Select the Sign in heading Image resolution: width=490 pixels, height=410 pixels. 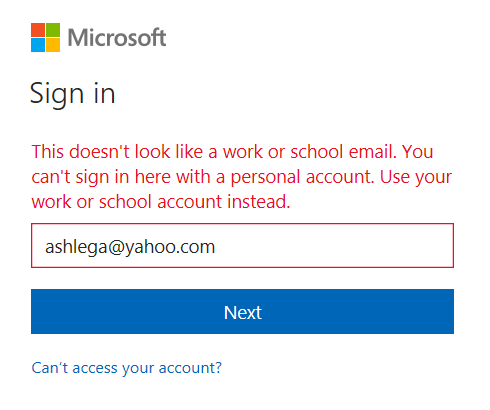(73, 94)
